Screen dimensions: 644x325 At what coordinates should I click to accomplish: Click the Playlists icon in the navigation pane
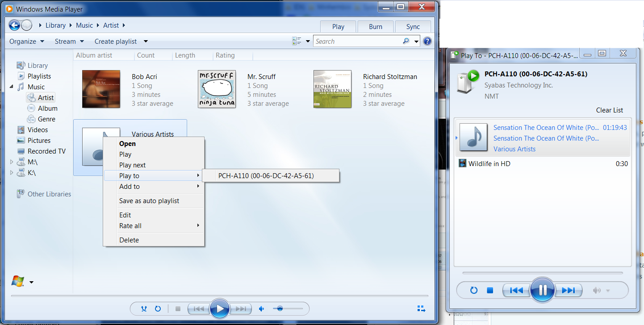click(x=21, y=76)
